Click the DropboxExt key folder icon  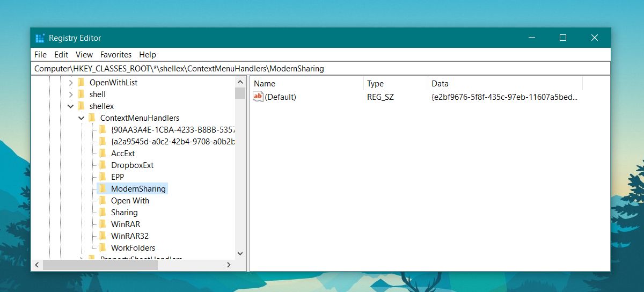pos(103,165)
